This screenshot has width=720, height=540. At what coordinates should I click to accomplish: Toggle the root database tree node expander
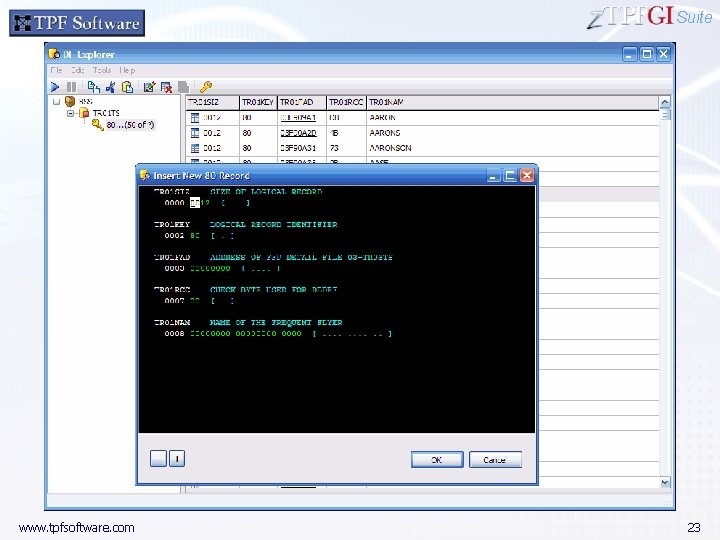tap(56, 101)
